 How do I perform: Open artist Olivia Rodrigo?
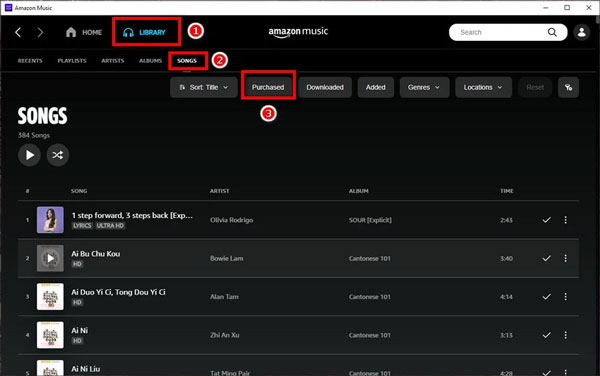232,220
